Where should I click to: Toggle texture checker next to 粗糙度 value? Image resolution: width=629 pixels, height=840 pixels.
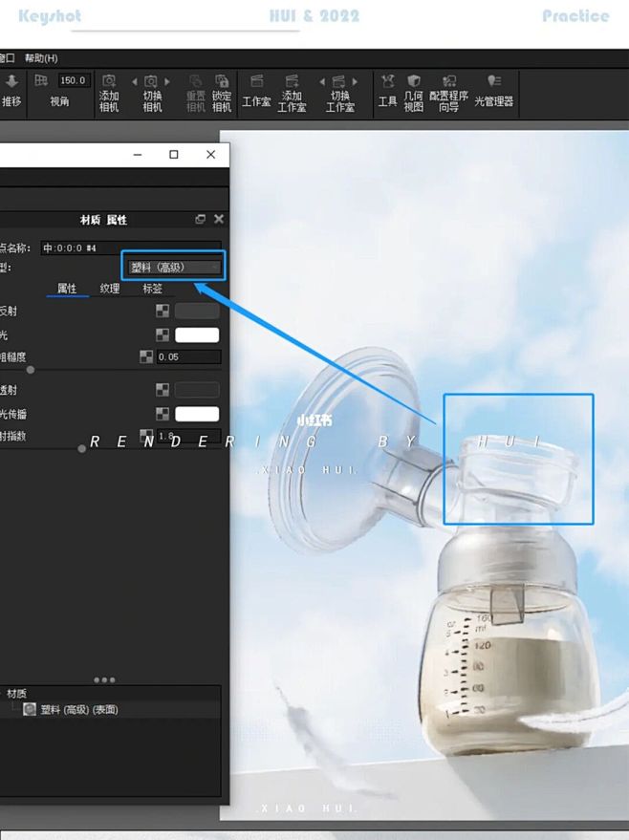pos(145,356)
